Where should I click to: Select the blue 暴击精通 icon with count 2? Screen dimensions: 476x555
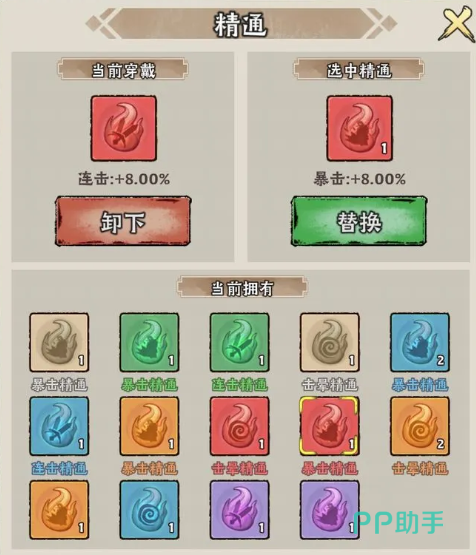pos(420,342)
